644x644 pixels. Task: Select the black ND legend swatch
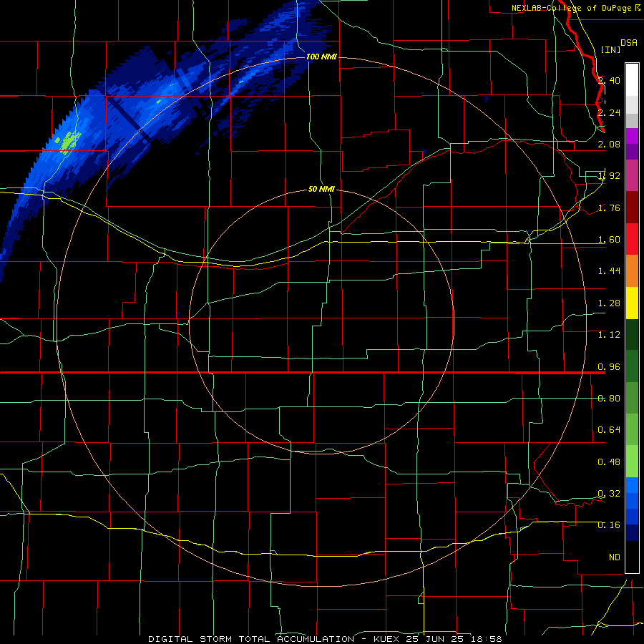(x=632, y=557)
